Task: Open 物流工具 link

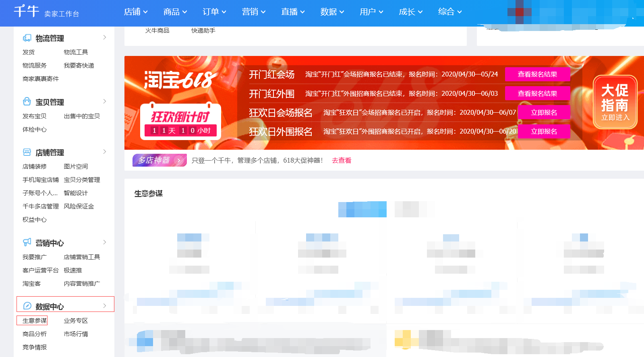Action: click(x=76, y=52)
